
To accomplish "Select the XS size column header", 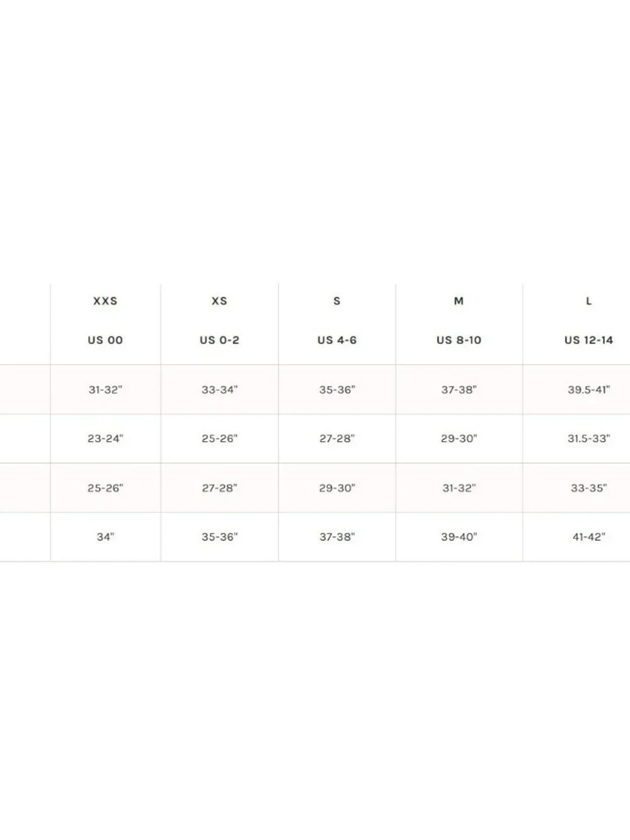I will click(x=219, y=301).
